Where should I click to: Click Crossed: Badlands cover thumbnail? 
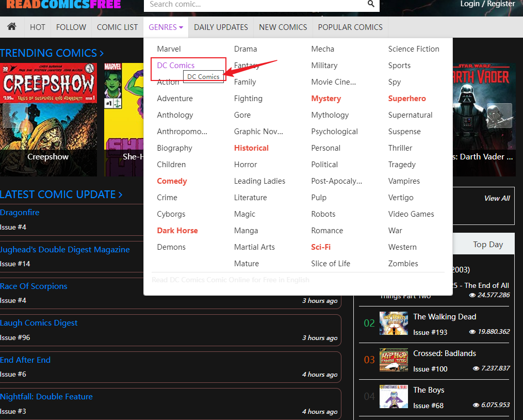(393, 360)
